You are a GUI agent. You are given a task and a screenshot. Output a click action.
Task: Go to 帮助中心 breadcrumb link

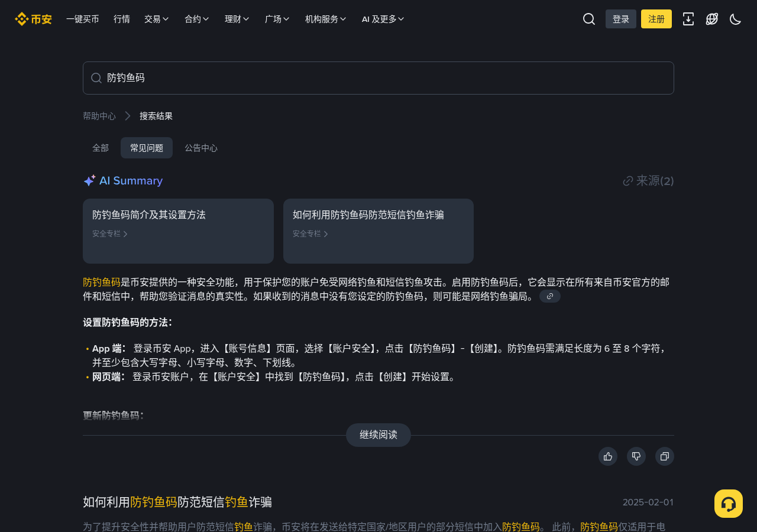click(x=99, y=116)
